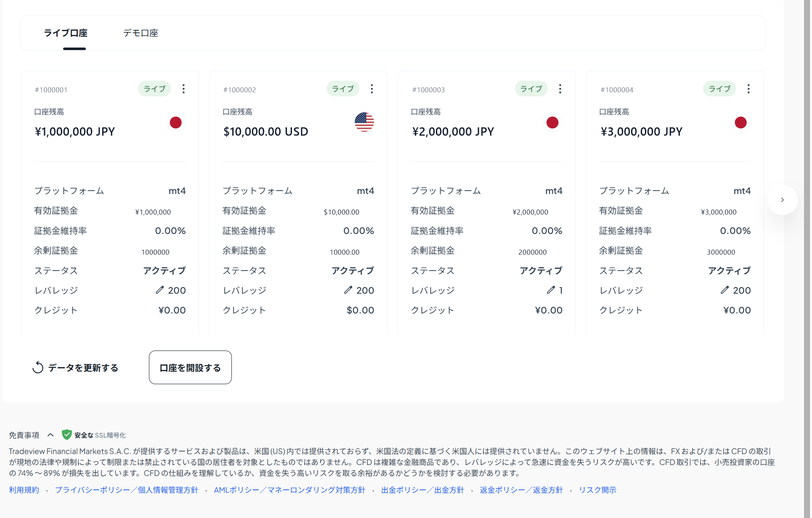Switch to デモ口座 tab
812x518 pixels.
tap(141, 33)
